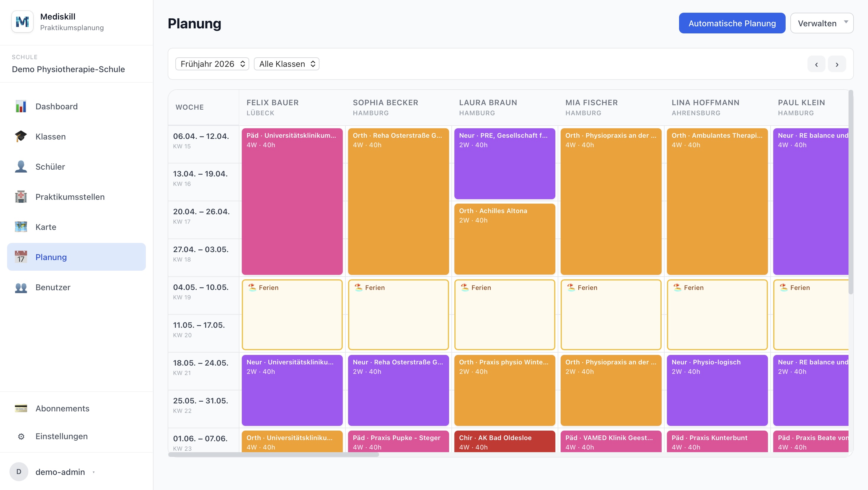Open the Alle Klassen filter dropdown

tap(286, 64)
